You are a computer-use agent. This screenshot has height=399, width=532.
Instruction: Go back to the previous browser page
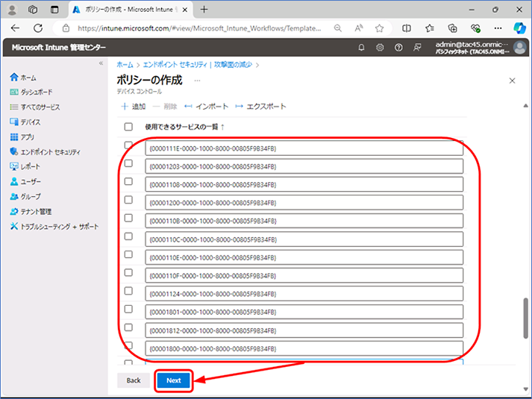(15, 28)
